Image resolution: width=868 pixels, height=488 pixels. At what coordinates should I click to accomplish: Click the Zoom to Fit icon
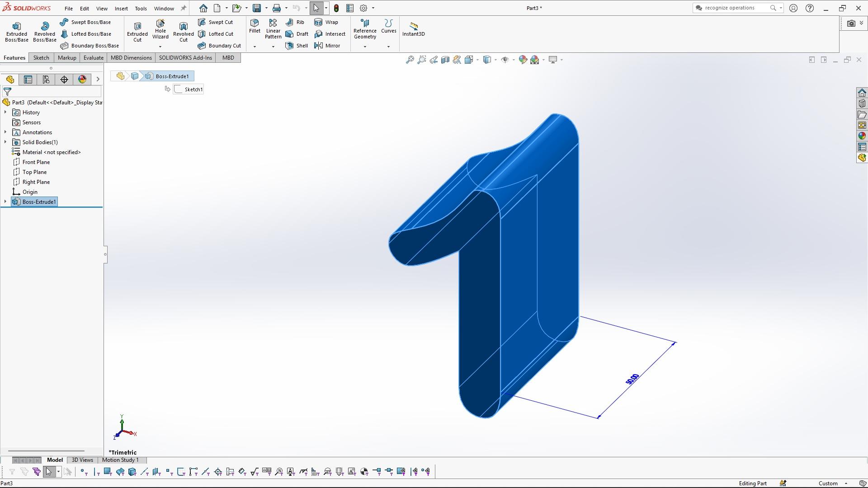410,60
